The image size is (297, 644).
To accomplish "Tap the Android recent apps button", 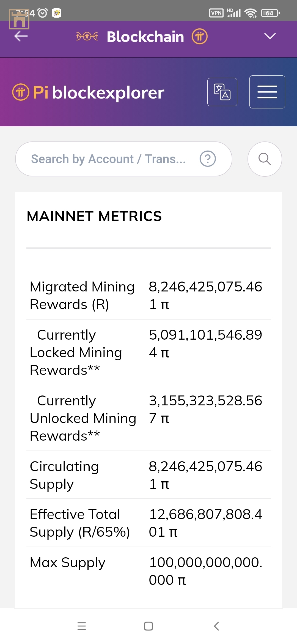I will [x=82, y=626].
